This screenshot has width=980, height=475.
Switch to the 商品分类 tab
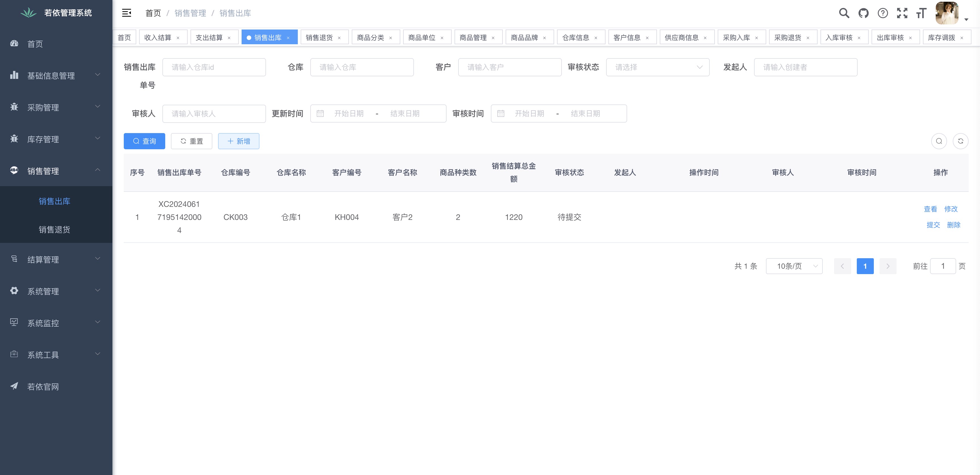tap(370, 38)
